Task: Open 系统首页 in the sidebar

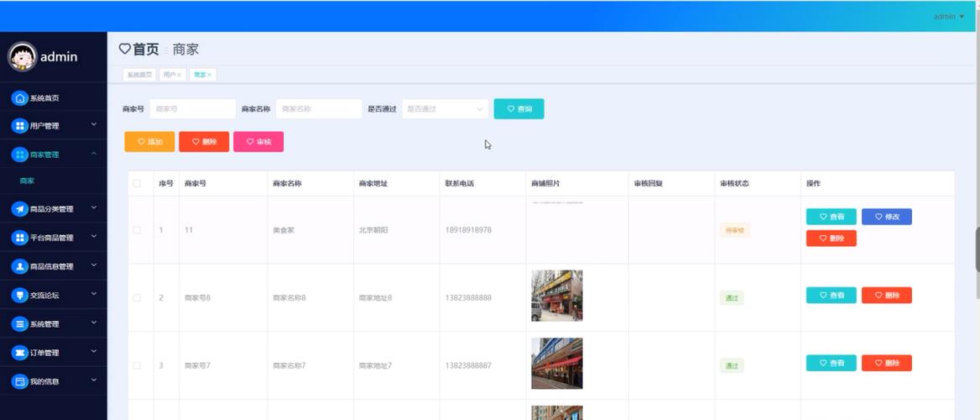Action: (x=53, y=98)
